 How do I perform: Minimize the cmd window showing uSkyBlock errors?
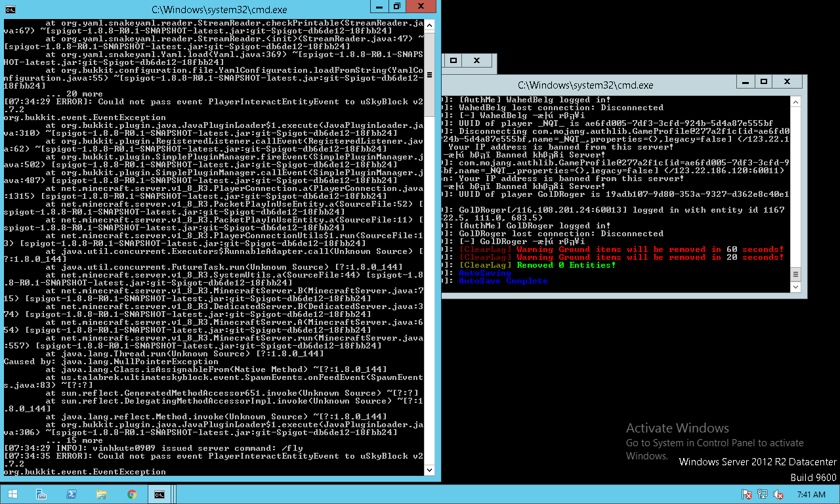point(381,7)
